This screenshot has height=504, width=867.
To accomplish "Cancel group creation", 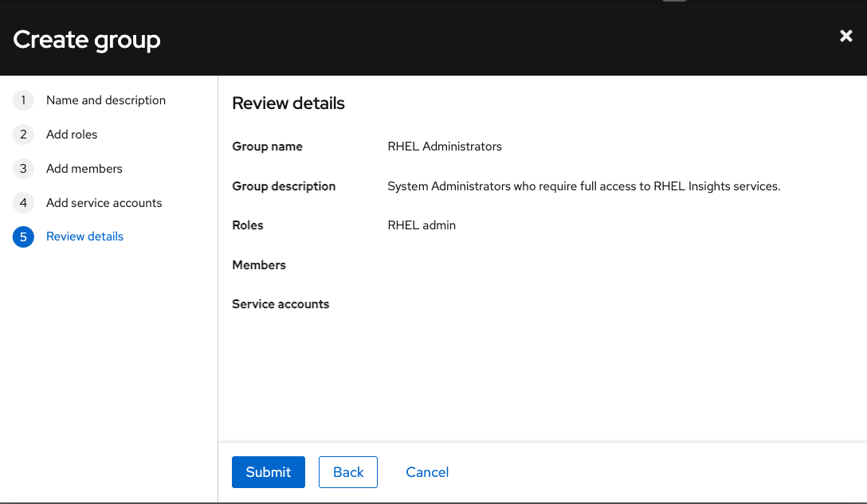I will (x=427, y=472).
